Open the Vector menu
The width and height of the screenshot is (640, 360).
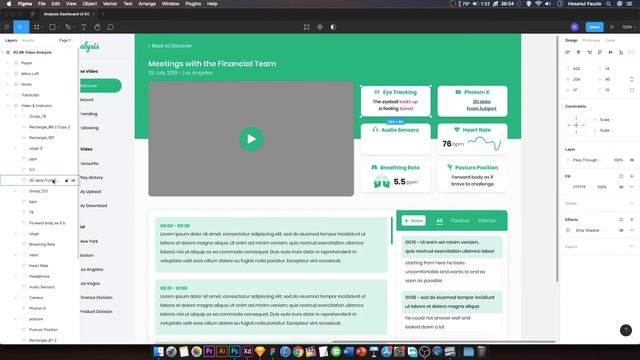pos(110,4)
